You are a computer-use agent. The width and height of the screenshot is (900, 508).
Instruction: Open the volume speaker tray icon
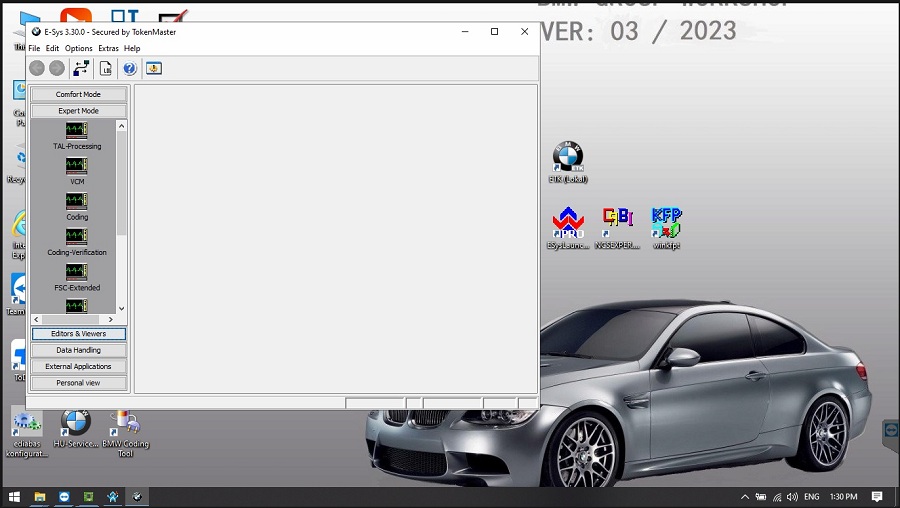pos(793,497)
